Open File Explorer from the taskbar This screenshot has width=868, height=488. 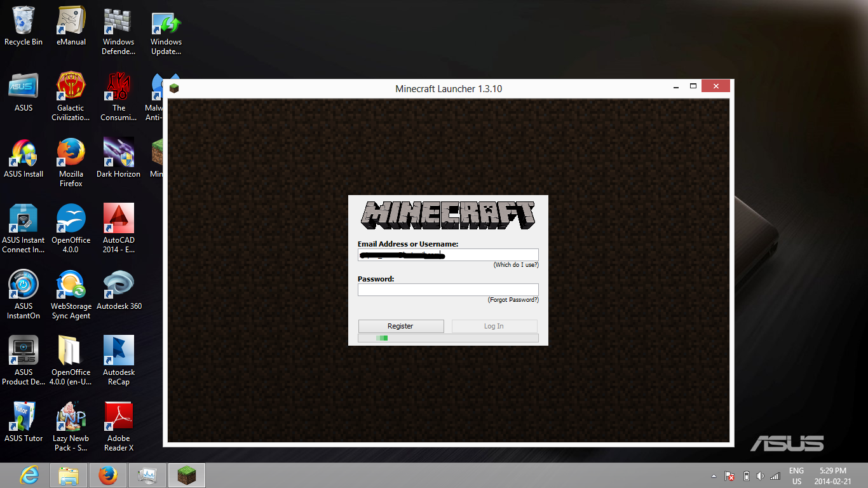pos(69,475)
